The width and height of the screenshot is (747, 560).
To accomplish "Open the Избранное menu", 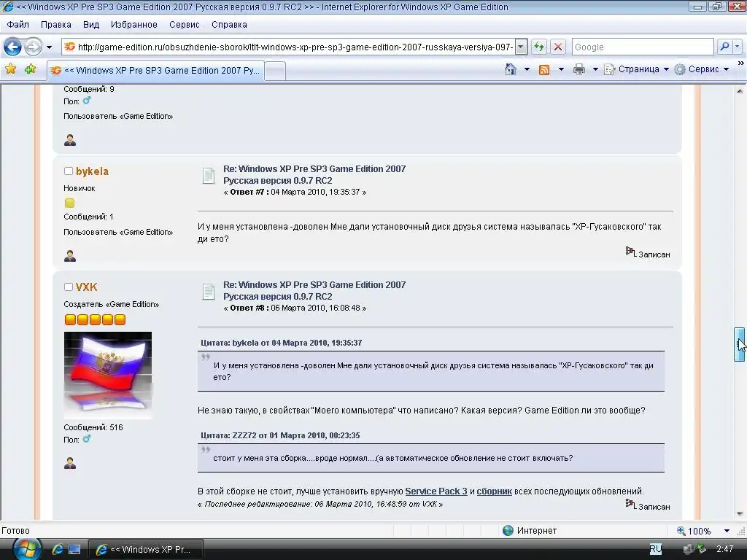I will click(134, 25).
